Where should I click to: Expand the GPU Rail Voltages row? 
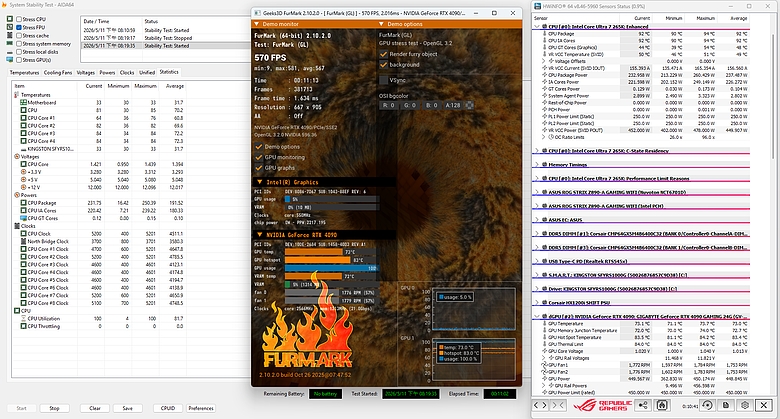coord(544,358)
